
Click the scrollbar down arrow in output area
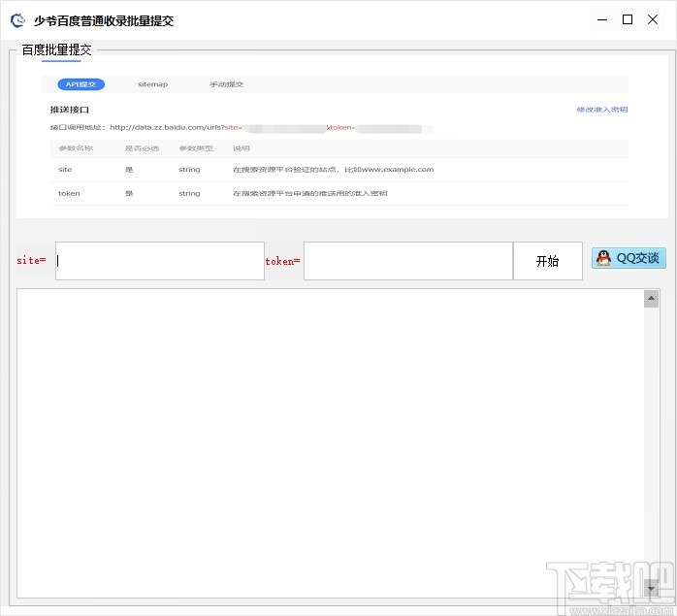(x=651, y=588)
